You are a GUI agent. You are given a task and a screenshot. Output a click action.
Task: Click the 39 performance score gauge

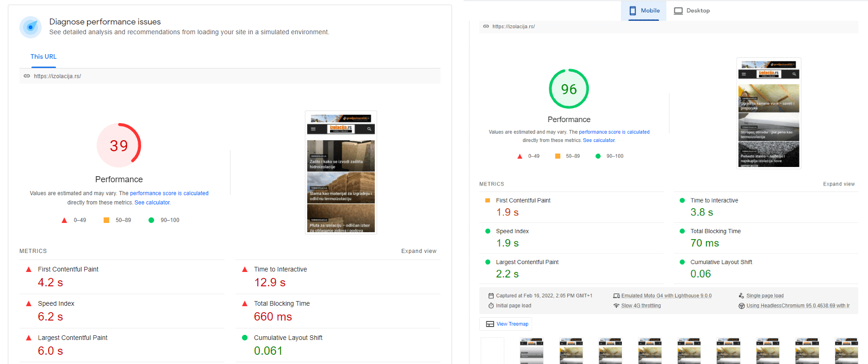(x=119, y=145)
